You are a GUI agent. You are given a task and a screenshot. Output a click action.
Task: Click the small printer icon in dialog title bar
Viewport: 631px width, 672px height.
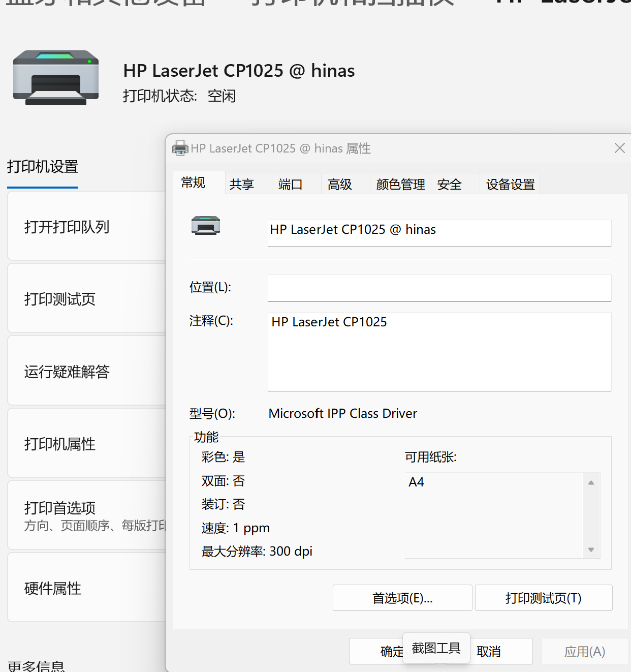point(180,148)
